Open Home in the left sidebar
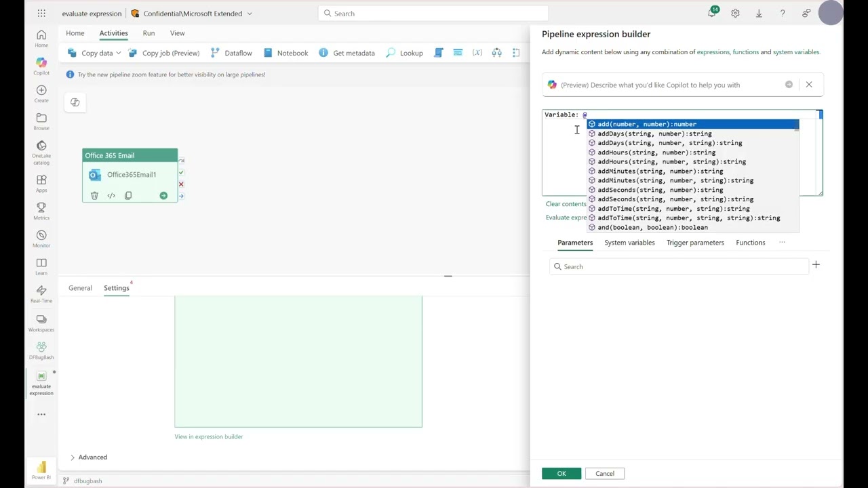Screen dimensions: 868x488 point(41,39)
